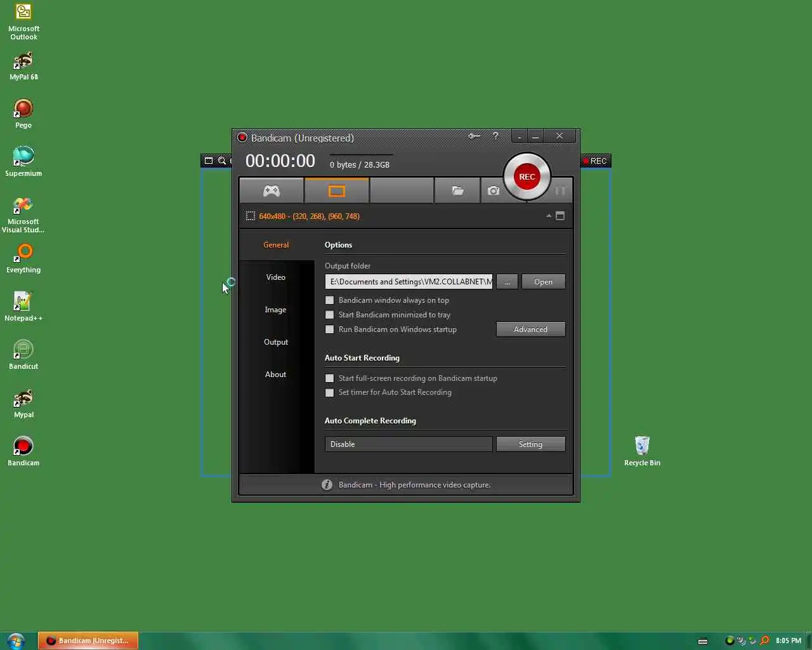Click the rectangle icon on capture frame bar
This screenshot has width=812, height=650.
pos(208,161)
